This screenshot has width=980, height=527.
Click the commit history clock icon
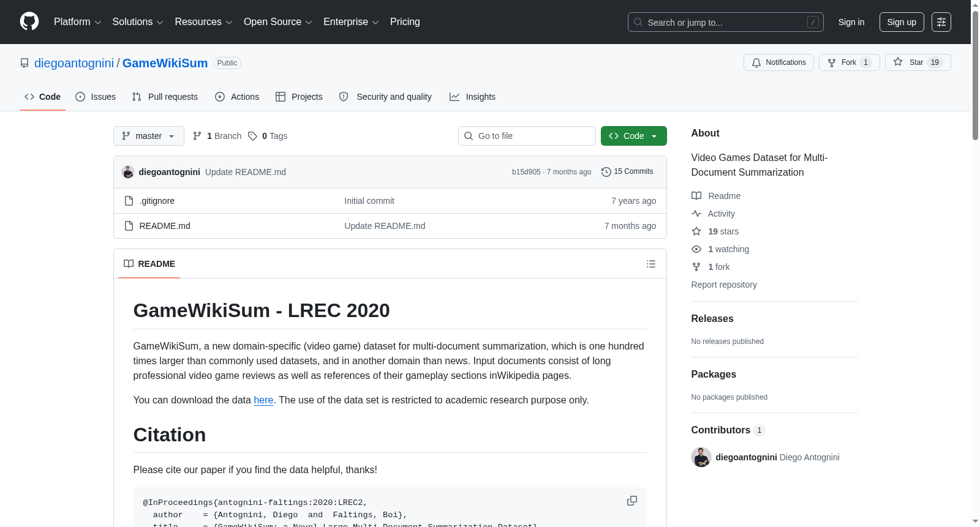pyautogui.click(x=606, y=172)
